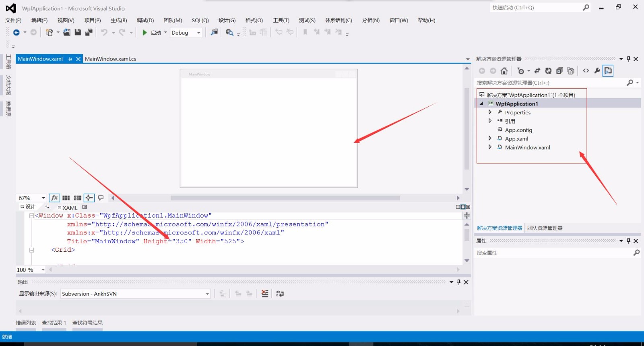Open the 查找符号结果 tab

87,323
